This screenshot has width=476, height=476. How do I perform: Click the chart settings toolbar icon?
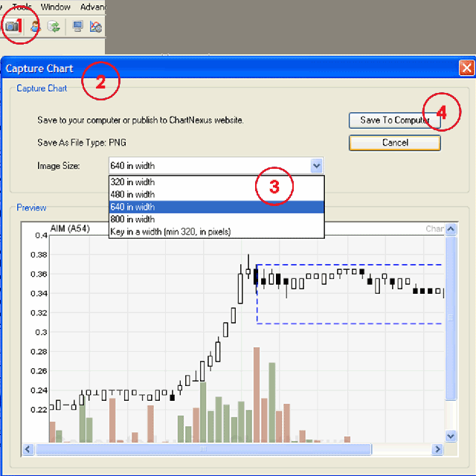[x=95, y=26]
